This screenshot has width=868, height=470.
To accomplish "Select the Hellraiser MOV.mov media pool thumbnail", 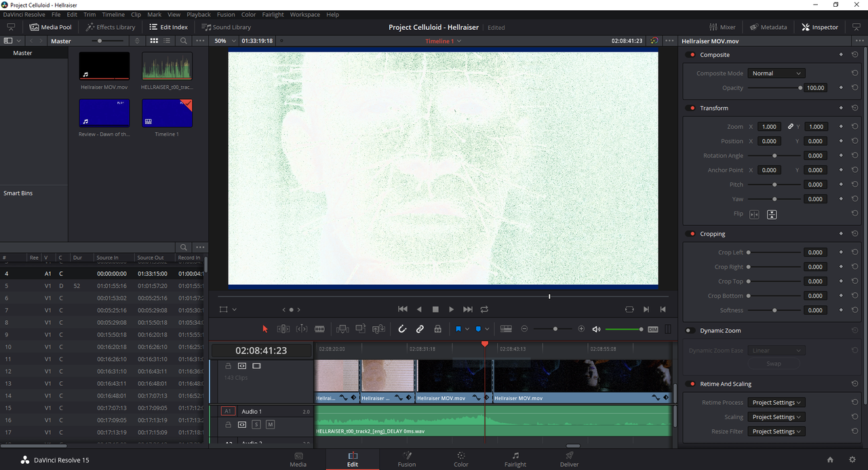I will click(104, 66).
